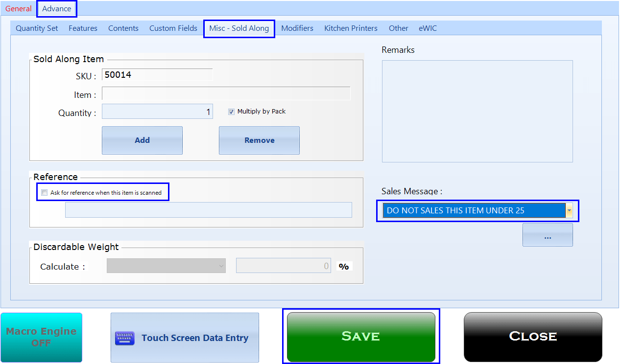Enable Ask for reference when scanned
The image size is (621, 364).
pyautogui.click(x=45, y=192)
